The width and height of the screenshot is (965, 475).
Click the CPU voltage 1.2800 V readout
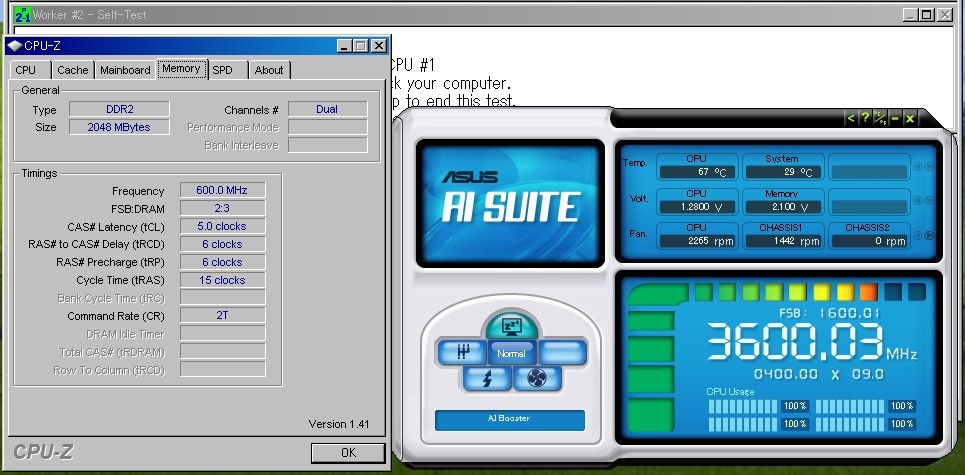point(697,207)
